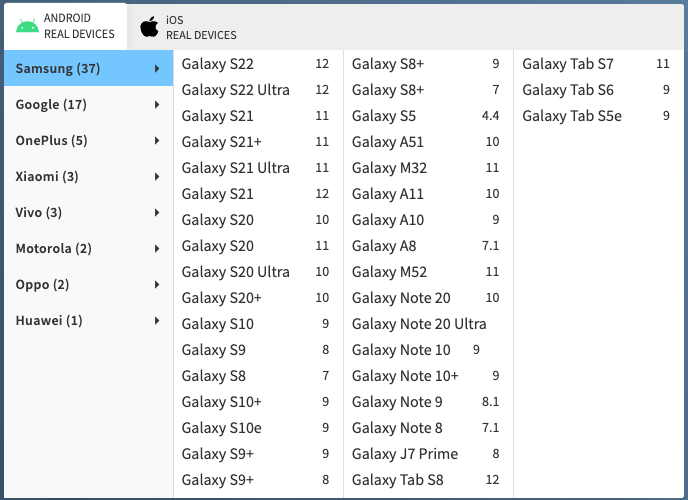Open the Motorola (2) brand list
Viewport: 688px width, 500px height.
tap(89, 249)
